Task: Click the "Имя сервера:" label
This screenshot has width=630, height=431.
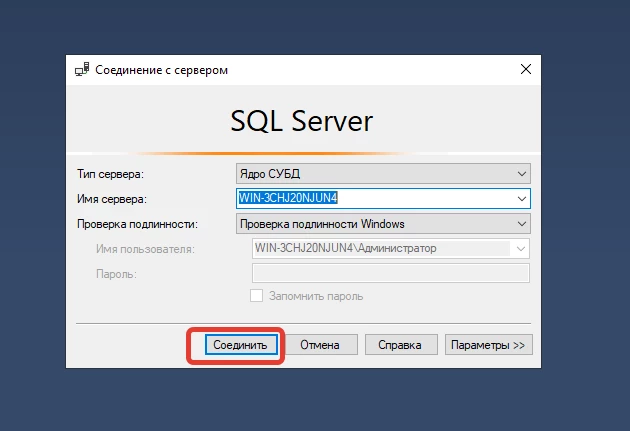Action: pyautogui.click(x=111, y=199)
